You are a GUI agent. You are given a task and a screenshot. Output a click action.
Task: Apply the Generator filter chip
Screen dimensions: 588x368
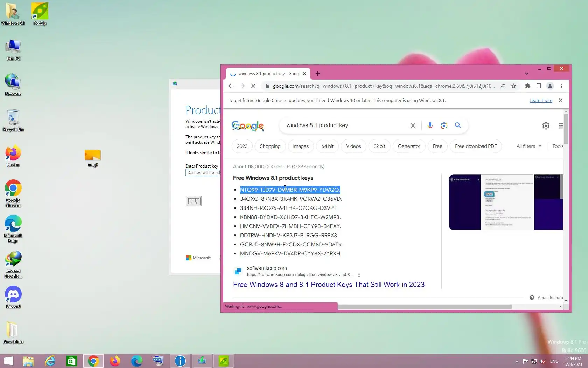409,146
